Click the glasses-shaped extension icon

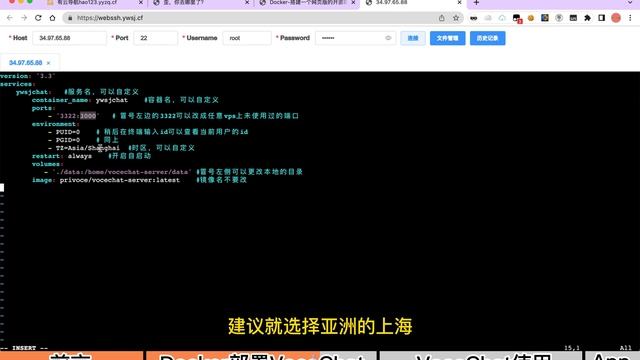(473, 18)
